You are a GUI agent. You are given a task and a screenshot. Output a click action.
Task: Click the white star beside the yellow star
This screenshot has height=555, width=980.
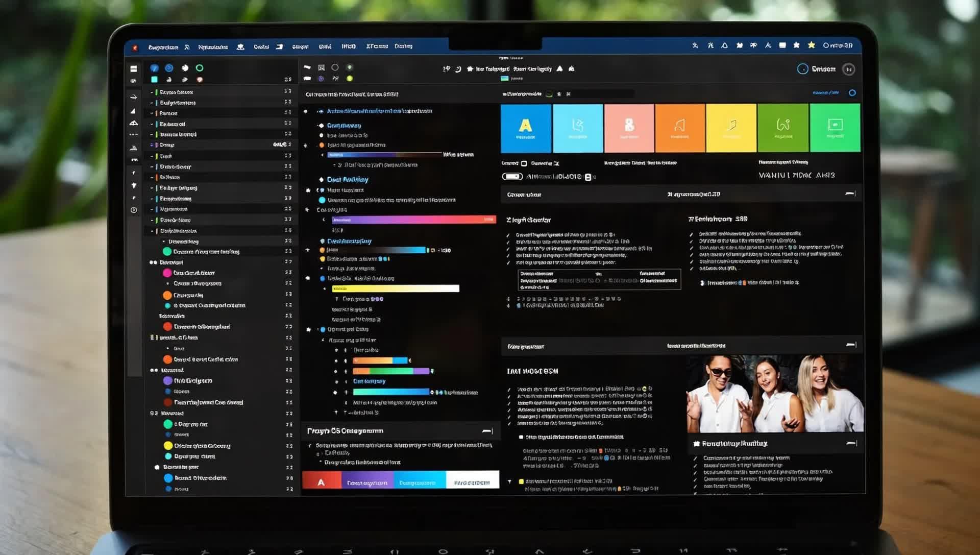coord(796,45)
